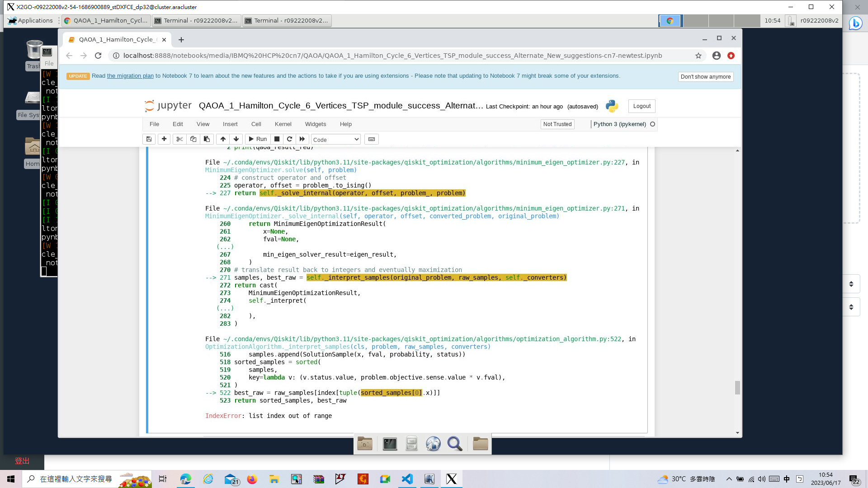Open the command palette keyboard icon

click(x=372, y=139)
